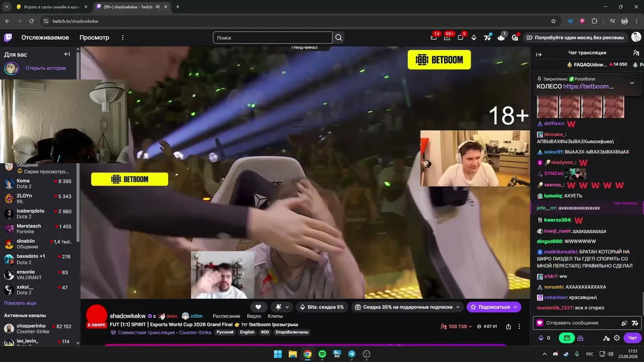Open new Chrome tab
Image resolution: width=644 pixels, height=362 pixels.
pos(178,7)
